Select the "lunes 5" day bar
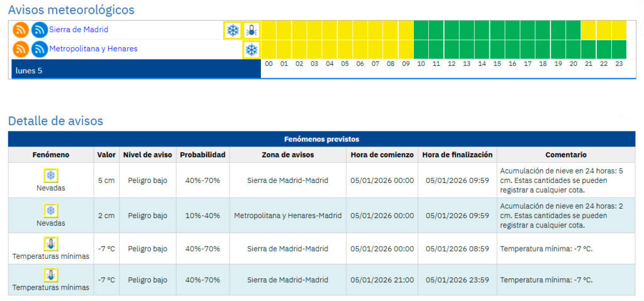 tap(136, 70)
